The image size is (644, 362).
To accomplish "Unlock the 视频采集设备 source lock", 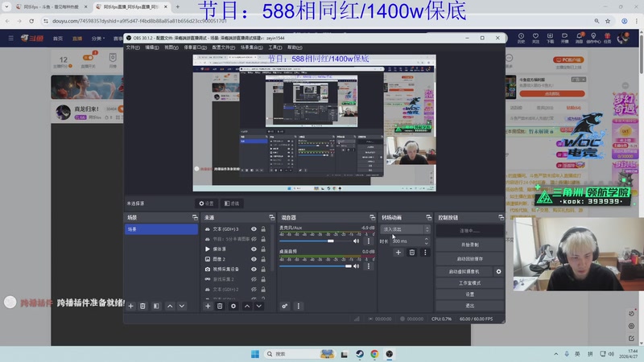I will click(263, 269).
